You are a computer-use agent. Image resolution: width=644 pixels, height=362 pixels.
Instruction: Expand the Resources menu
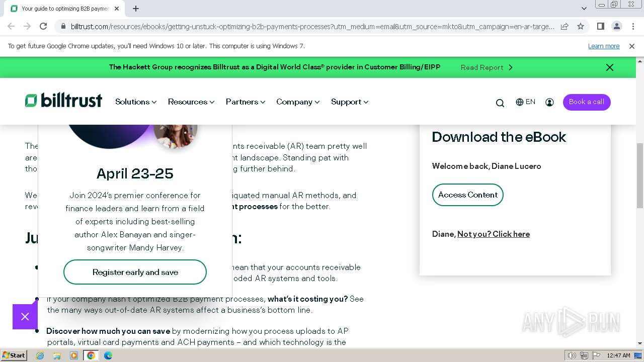point(191,102)
